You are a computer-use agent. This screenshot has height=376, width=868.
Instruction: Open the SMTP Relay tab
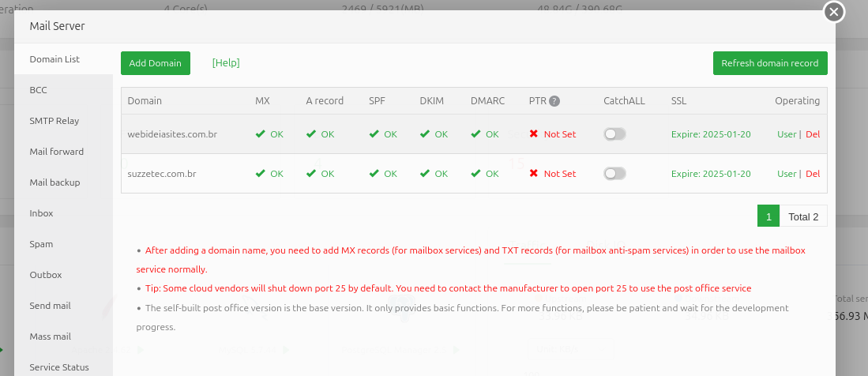tap(54, 121)
